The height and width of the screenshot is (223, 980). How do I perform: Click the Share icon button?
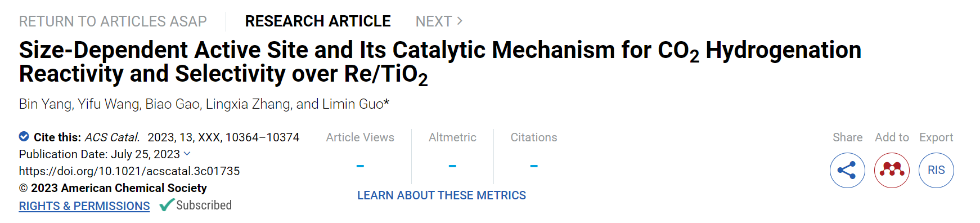(x=847, y=170)
